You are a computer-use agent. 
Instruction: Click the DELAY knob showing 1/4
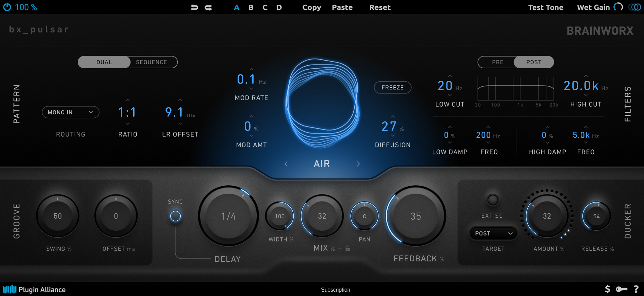click(x=228, y=216)
